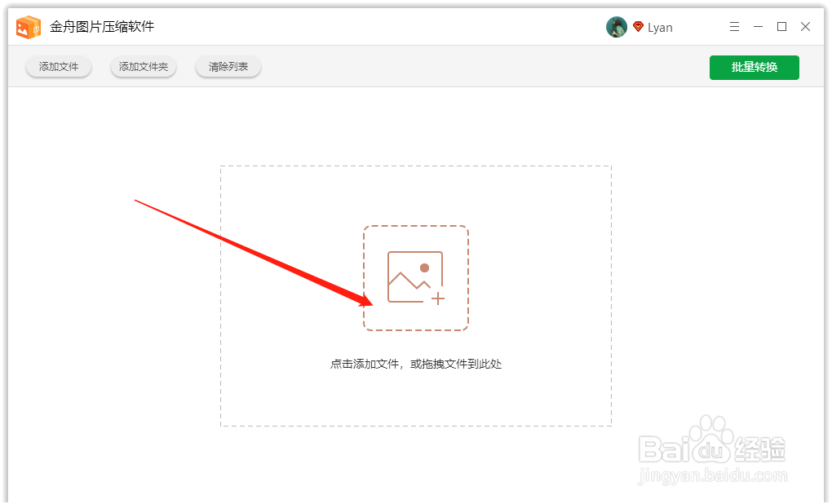
Task: Close the 金舟图片压缩软件 window
Action: click(805, 27)
